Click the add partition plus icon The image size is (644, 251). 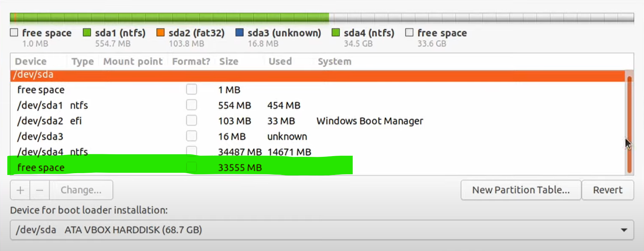(20, 190)
